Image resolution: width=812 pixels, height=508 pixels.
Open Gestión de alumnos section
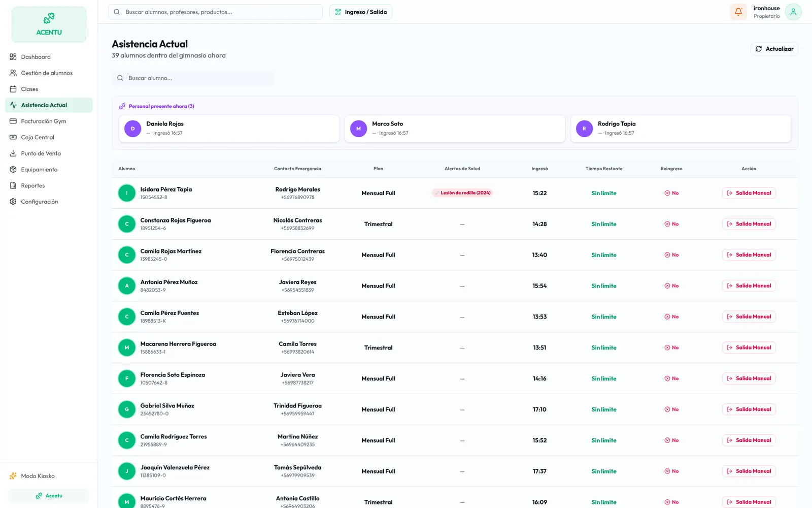point(49,73)
